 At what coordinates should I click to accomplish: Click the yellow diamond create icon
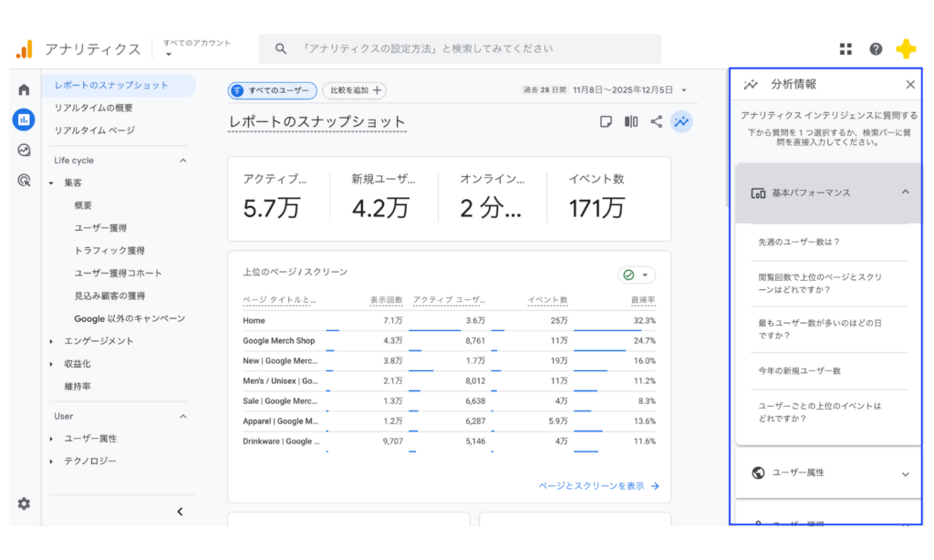[x=906, y=48]
